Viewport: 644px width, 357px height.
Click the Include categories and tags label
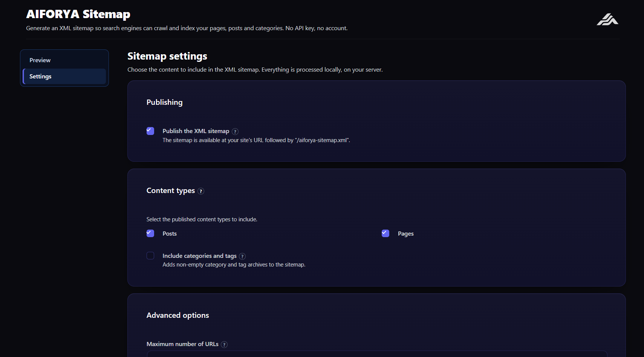tap(200, 256)
